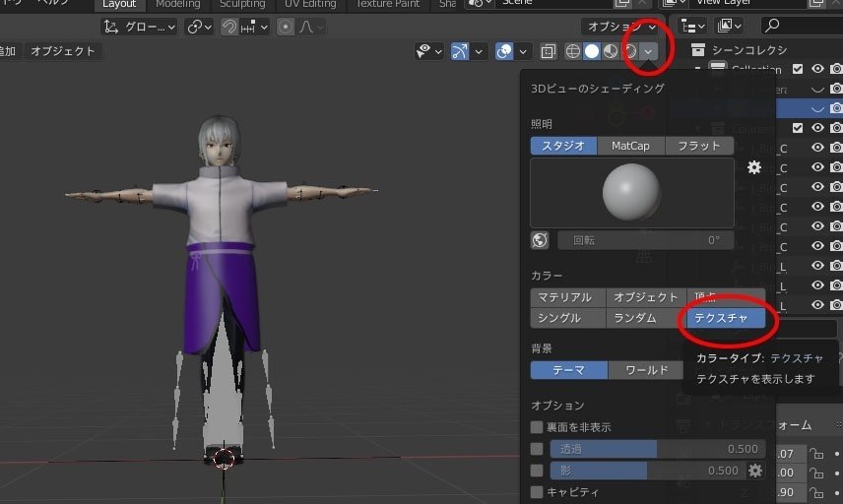Switch to solid viewport shading

[x=592, y=51]
